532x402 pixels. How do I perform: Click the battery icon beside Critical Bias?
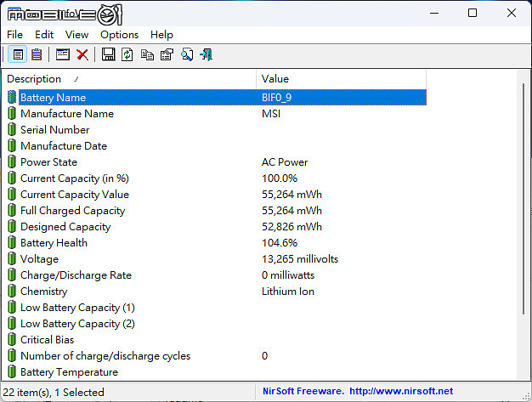pos(12,340)
